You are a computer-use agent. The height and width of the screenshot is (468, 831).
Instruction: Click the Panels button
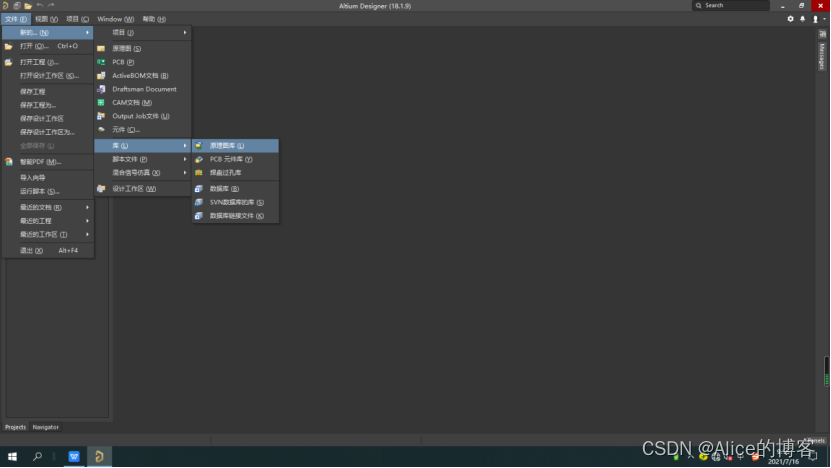[816, 441]
